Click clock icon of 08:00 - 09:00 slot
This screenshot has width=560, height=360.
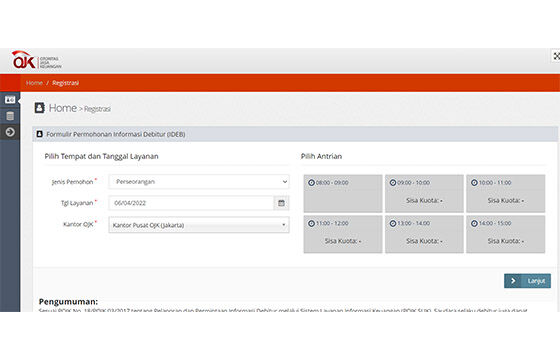[311, 182]
